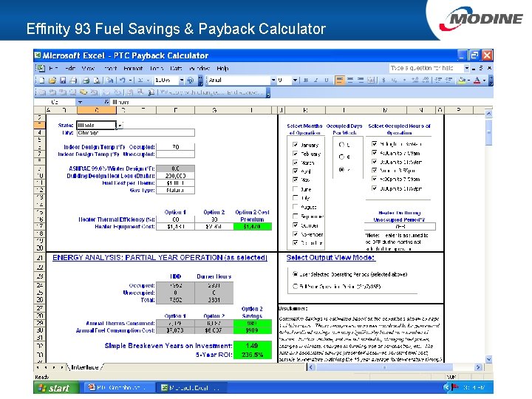Expand the help question box dropdown
The height and width of the screenshot is (399, 532).
(x=467, y=68)
